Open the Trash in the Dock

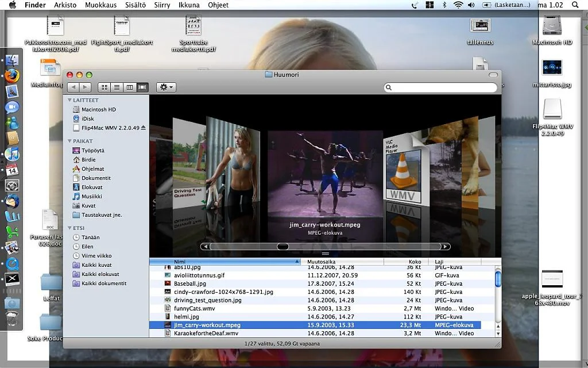click(12, 319)
